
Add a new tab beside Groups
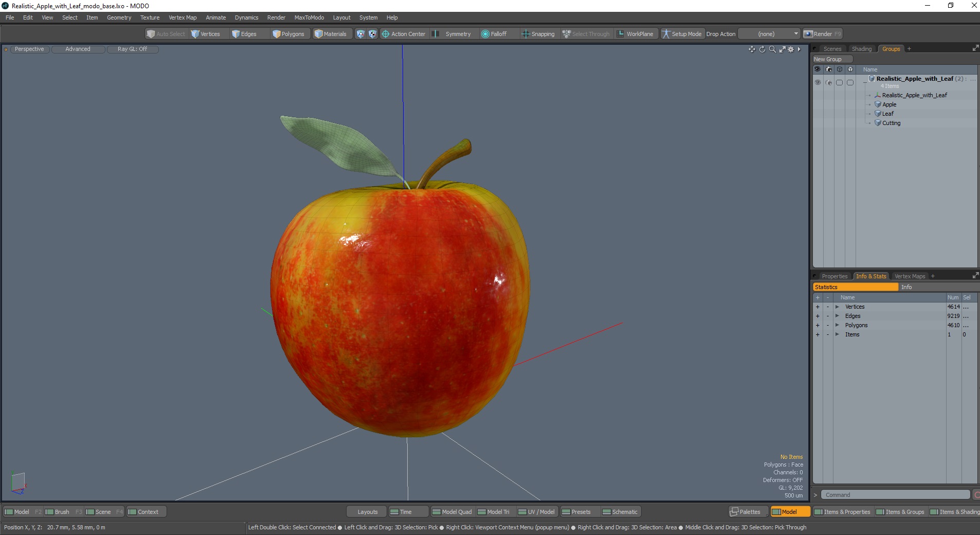pos(909,49)
